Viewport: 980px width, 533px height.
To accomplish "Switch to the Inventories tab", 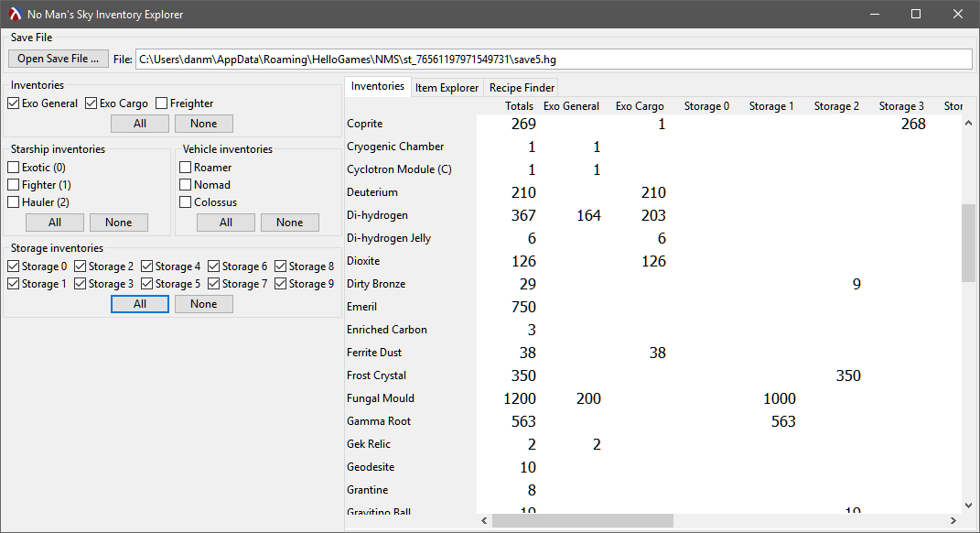I will [378, 86].
